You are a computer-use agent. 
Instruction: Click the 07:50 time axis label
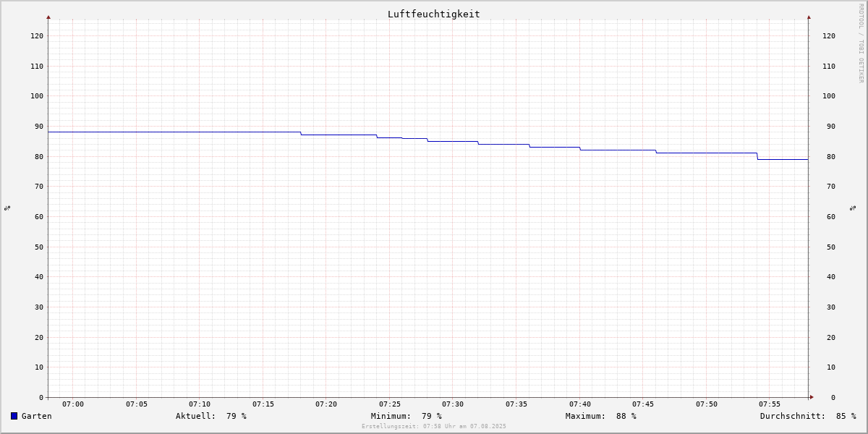pyautogui.click(x=707, y=404)
